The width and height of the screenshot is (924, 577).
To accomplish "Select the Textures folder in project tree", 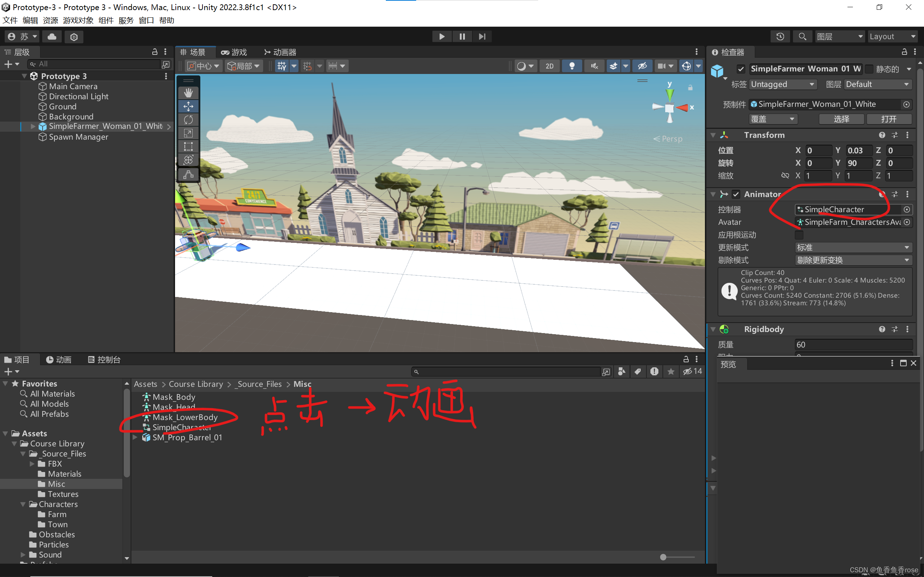I will click(x=63, y=494).
